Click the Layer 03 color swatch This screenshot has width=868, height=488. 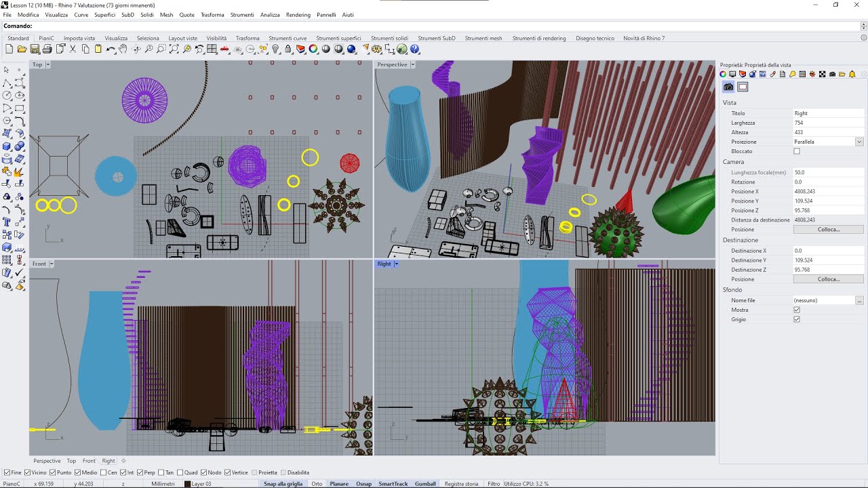coord(187,484)
